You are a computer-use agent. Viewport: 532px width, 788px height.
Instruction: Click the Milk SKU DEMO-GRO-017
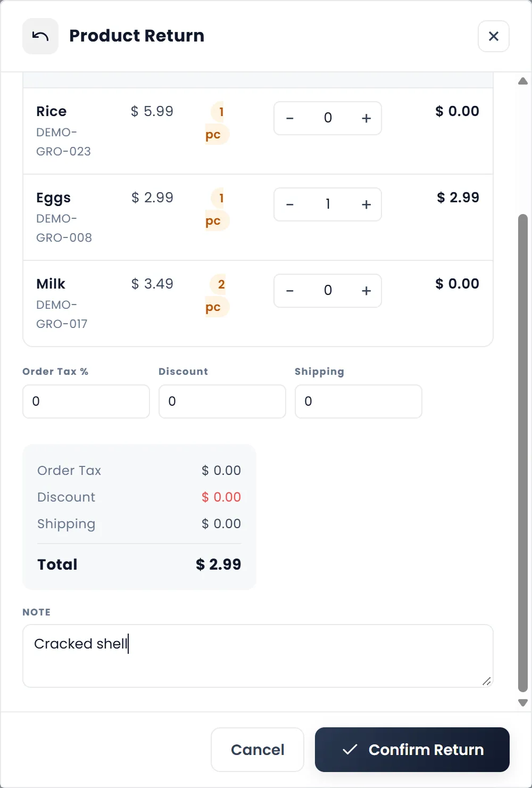[x=62, y=314]
